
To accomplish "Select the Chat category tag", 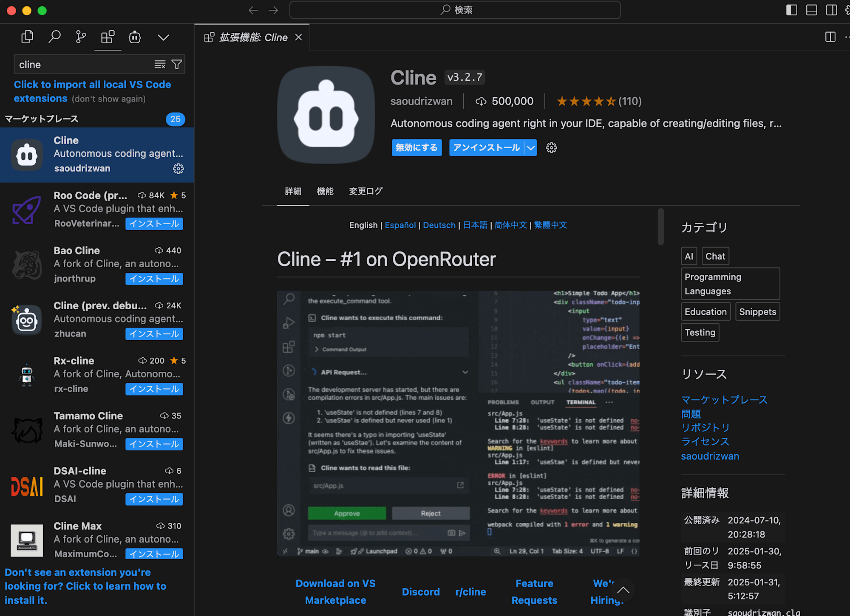I will click(715, 256).
